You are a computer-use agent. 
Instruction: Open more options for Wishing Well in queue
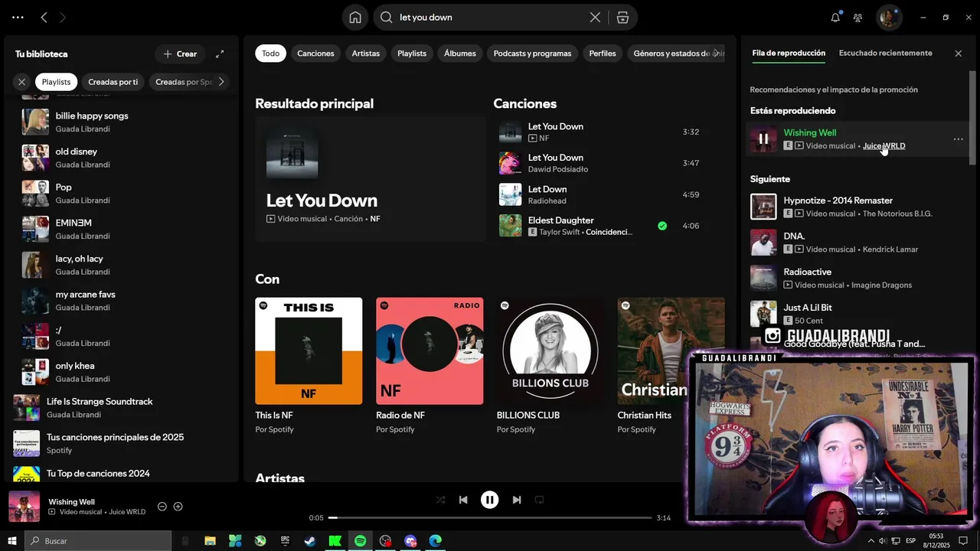click(958, 139)
